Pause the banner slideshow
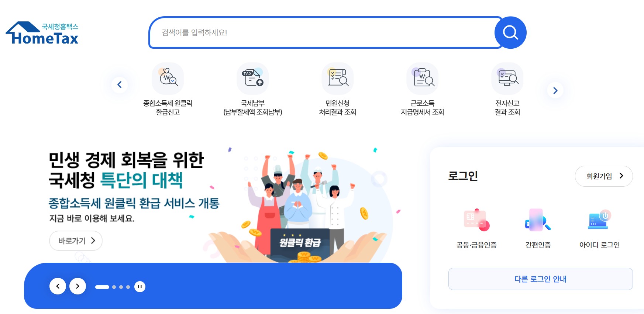This screenshot has height=314, width=644. coord(140,287)
